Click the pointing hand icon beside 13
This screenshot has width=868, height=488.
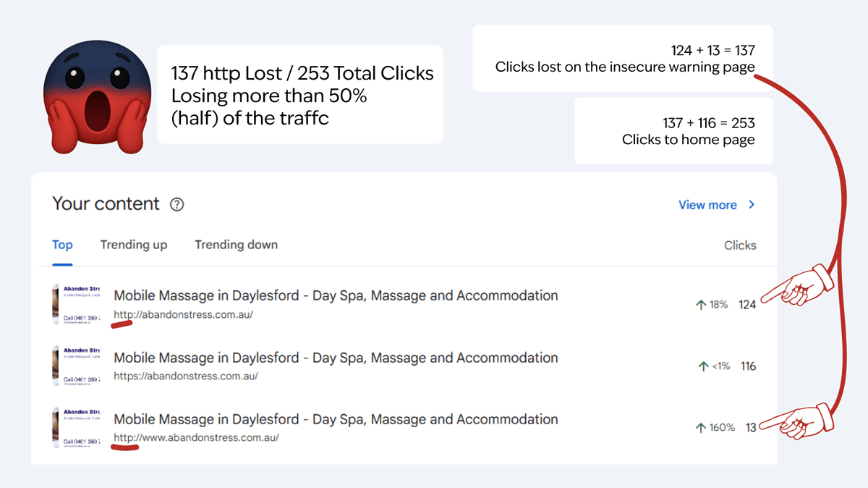(798, 423)
